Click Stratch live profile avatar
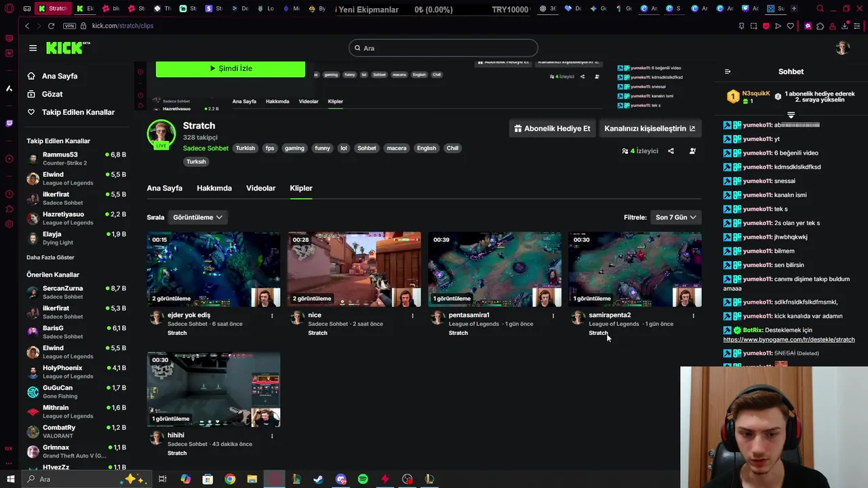The image size is (868, 488). pos(161,134)
